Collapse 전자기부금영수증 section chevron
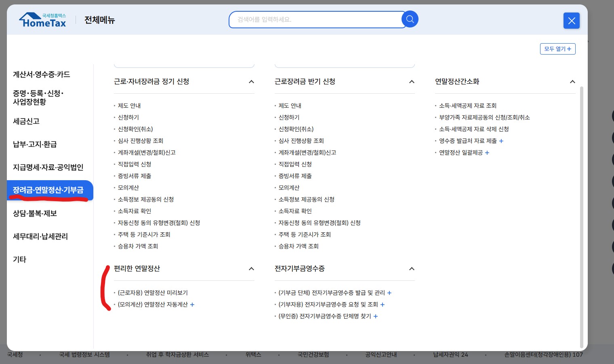 click(x=412, y=269)
